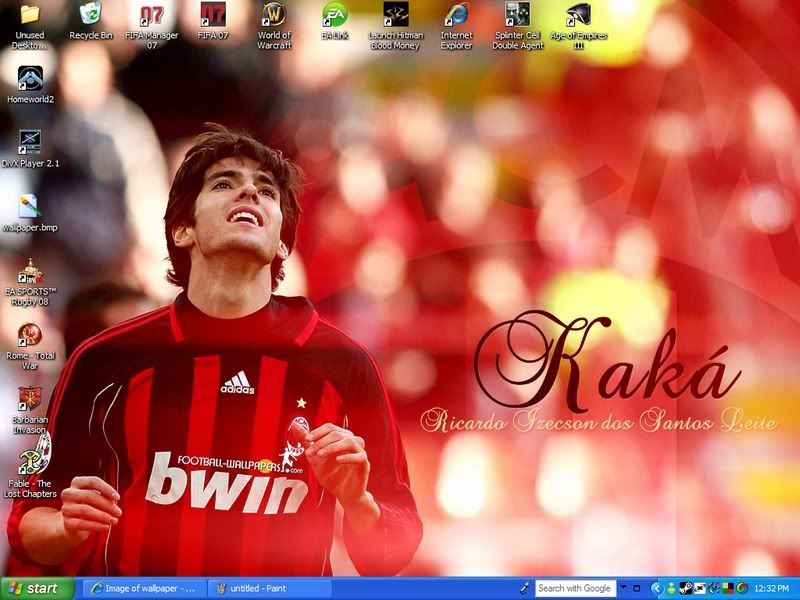Open the green Messenger buddy tray icon

pyautogui.click(x=671, y=588)
